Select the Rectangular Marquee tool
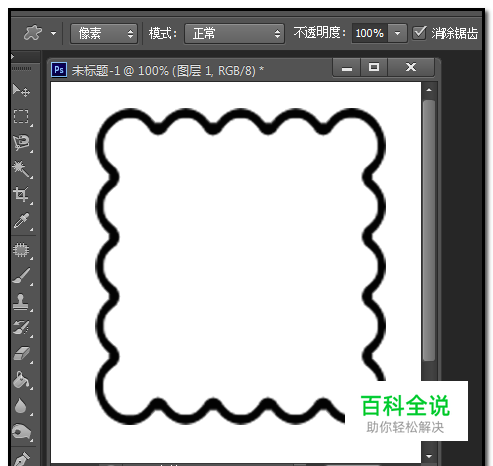Screen dimensions: 493x466 (21, 116)
